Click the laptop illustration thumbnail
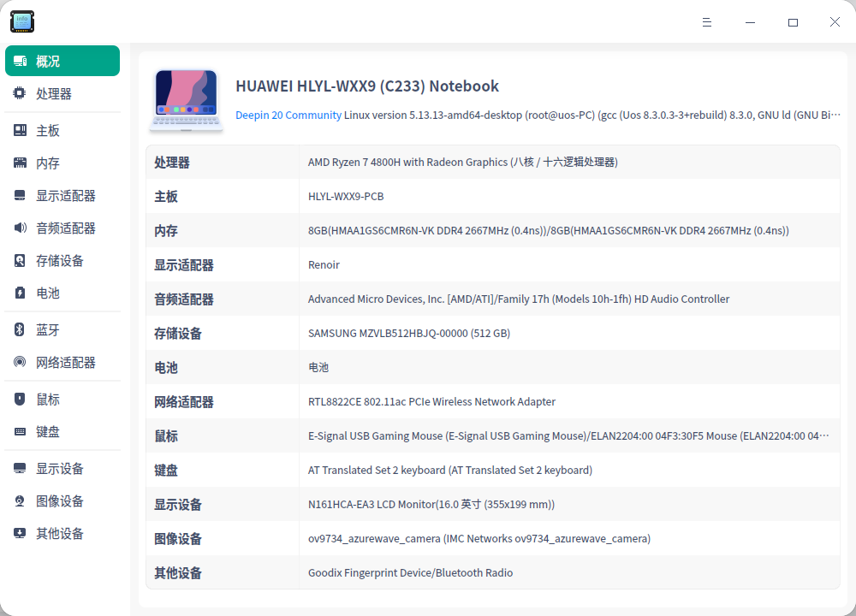 (x=186, y=100)
